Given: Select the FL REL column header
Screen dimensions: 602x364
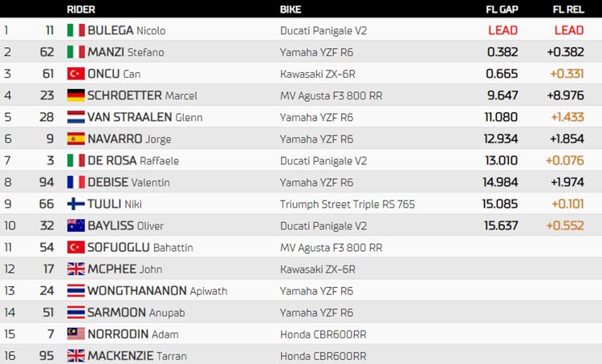Looking at the screenshot, I should [568, 9].
